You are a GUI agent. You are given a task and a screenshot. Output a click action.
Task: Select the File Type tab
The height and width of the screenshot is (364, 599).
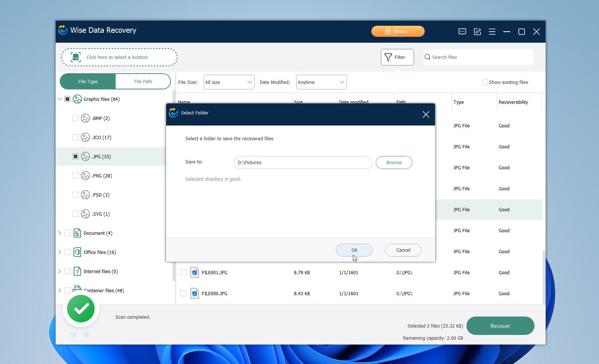pyautogui.click(x=87, y=81)
